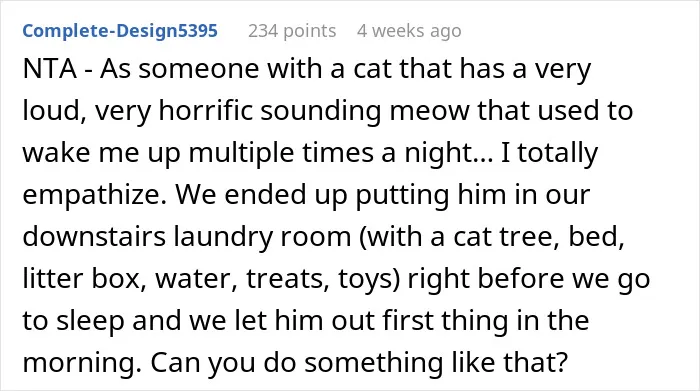Click the word 'morning' on the last line
Image resolution: width=700 pixels, height=391 pixels.
79,363
